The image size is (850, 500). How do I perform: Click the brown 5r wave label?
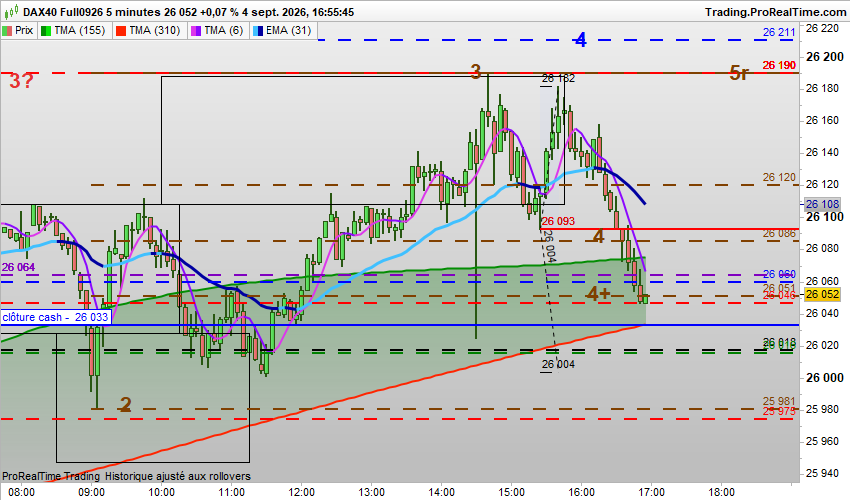click(x=739, y=73)
